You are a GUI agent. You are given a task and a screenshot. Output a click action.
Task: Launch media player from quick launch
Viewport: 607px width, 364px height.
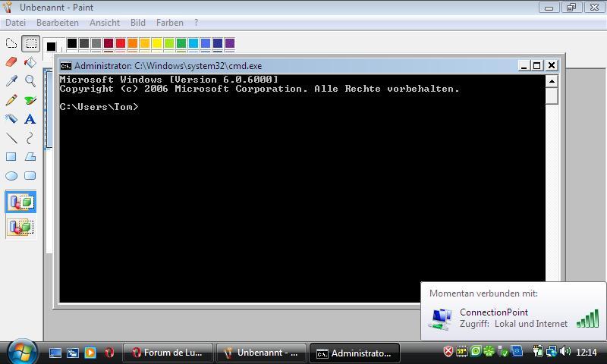(90, 353)
